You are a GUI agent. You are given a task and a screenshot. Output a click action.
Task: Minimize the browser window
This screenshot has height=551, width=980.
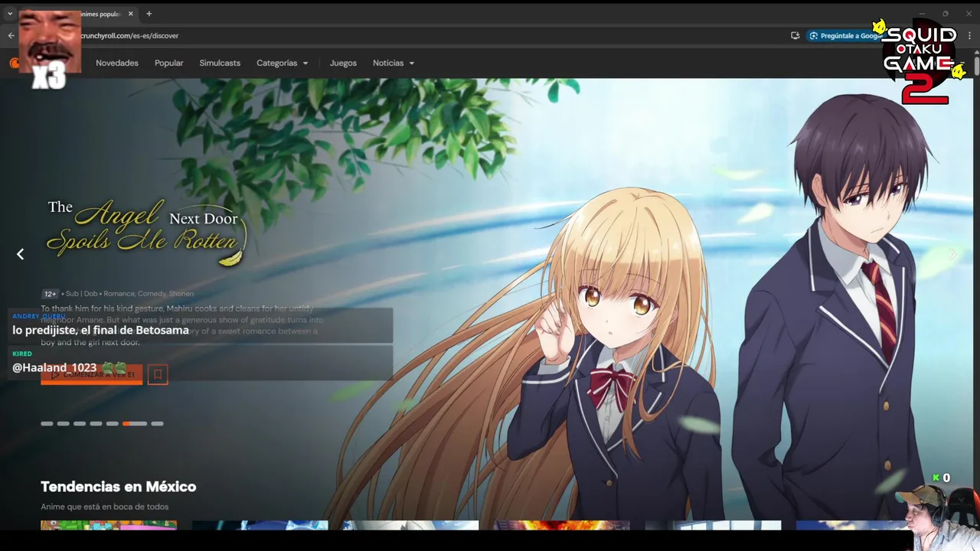click(923, 14)
